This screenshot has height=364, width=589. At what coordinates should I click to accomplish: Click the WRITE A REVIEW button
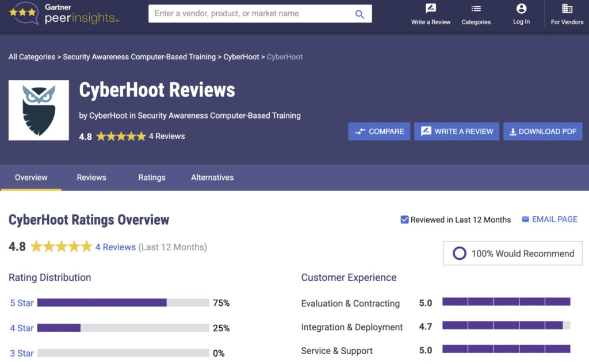(456, 132)
